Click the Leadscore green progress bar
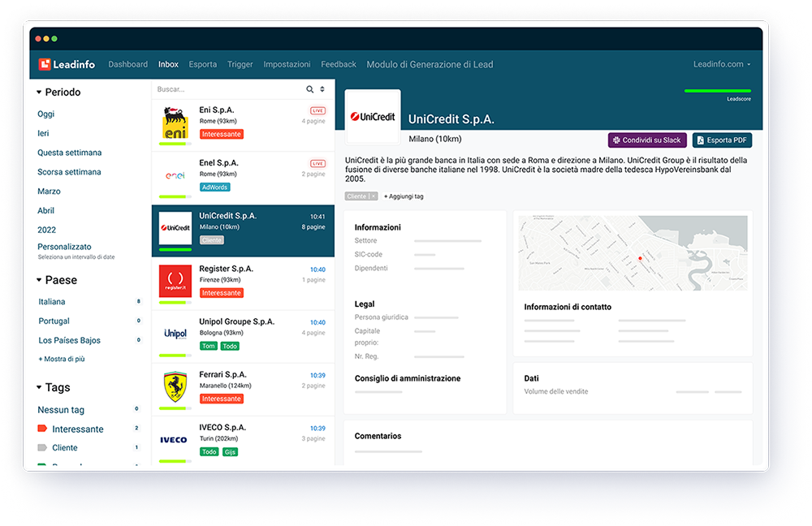The width and height of the screenshot is (812, 526). click(x=718, y=91)
